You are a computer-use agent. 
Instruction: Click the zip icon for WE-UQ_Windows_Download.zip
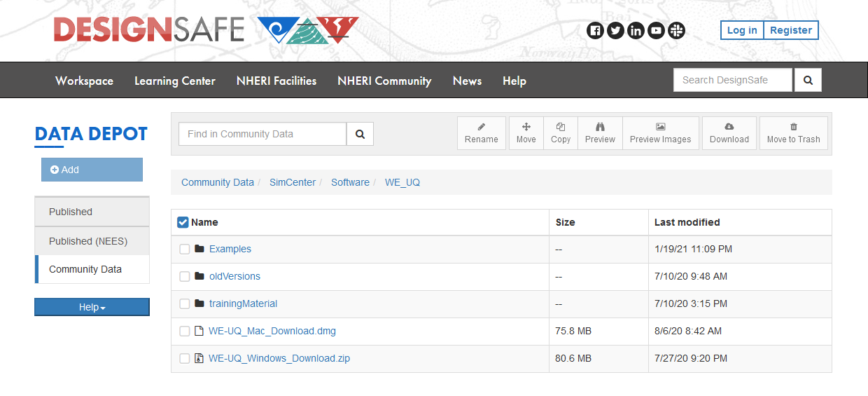tap(199, 358)
